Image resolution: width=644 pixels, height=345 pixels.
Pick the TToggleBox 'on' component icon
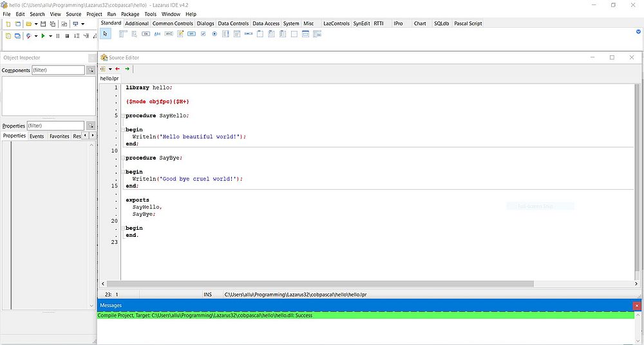point(191,34)
